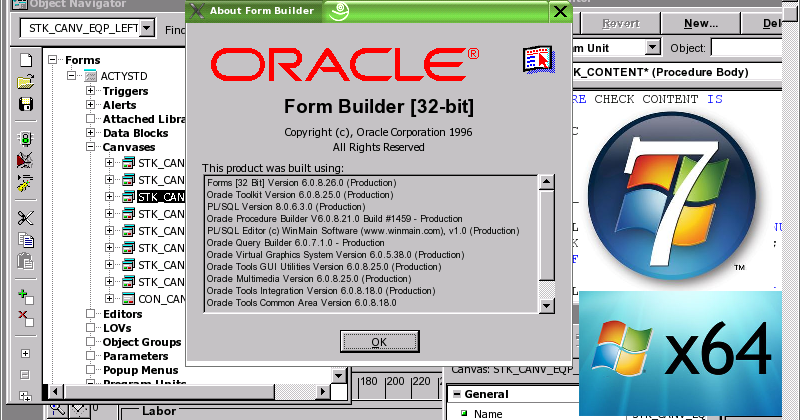Click the Form Builder logo icon in About dialog
The image size is (800, 420).
coord(539,60)
